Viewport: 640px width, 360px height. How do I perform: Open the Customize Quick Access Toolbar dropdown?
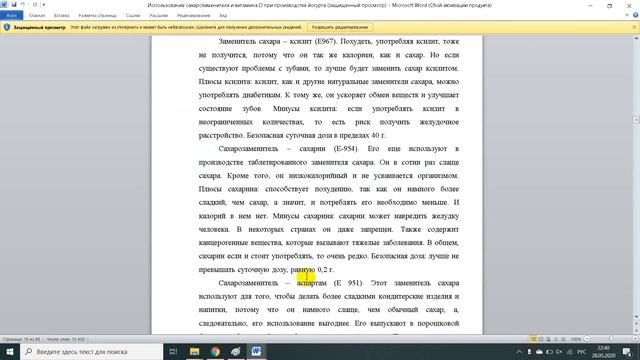(x=44, y=5)
